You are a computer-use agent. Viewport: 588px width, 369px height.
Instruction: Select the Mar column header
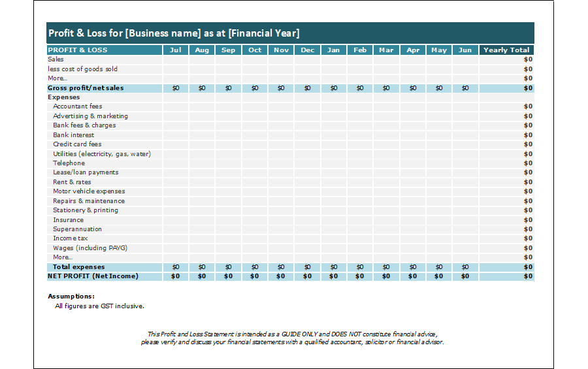coord(386,50)
